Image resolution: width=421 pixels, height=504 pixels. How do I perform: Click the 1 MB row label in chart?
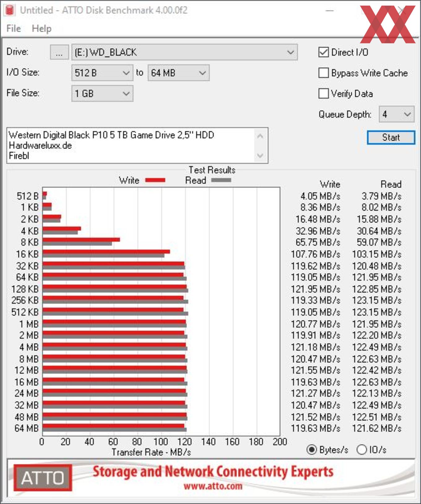29,324
